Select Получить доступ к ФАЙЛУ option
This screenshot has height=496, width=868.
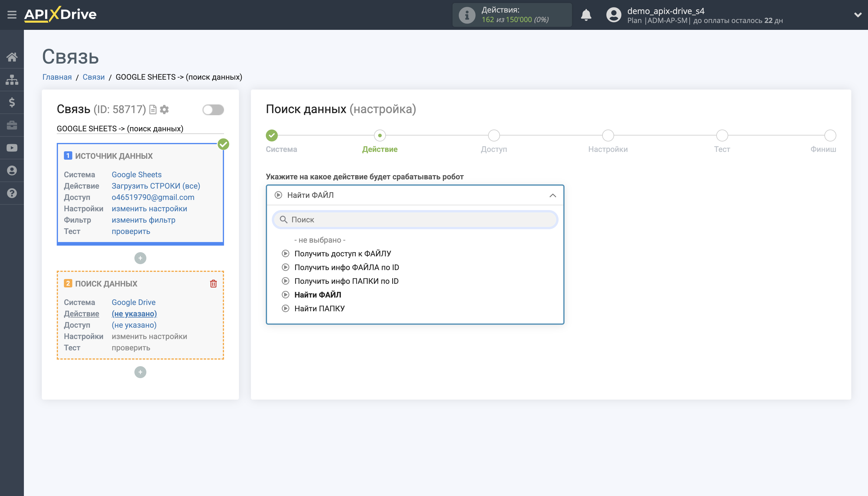coord(343,253)
